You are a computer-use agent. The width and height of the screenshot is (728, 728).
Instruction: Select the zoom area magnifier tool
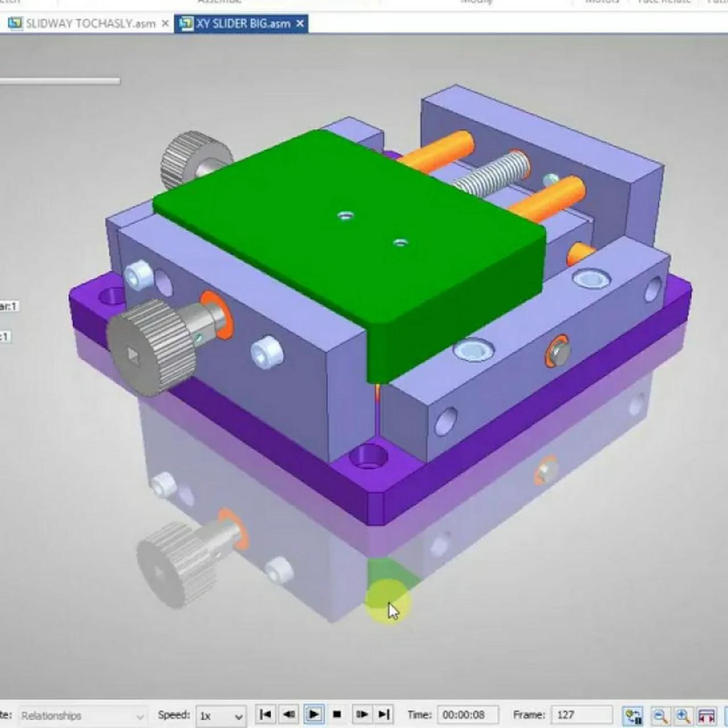680,715
